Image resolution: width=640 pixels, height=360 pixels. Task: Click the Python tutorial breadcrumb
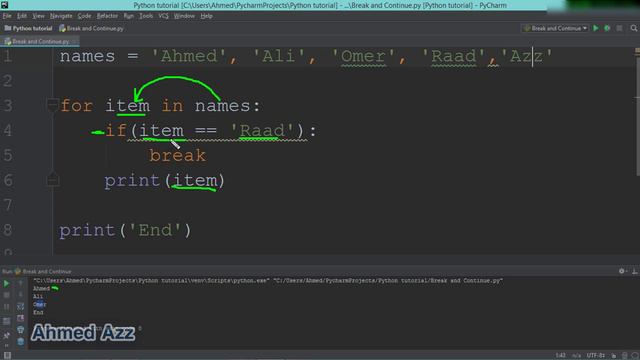(x=29, y=28)
